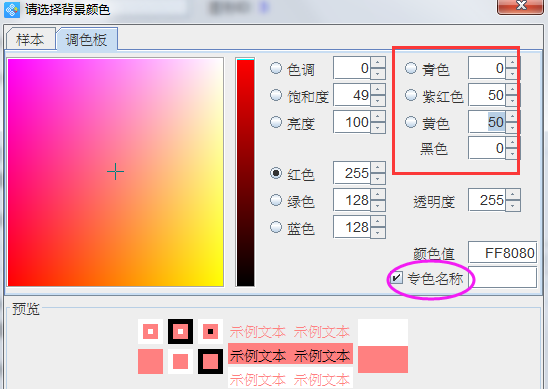Increase the 色调 value with up arrow
Viewport: 548px width, 389px height.
(x=378, y=63)
